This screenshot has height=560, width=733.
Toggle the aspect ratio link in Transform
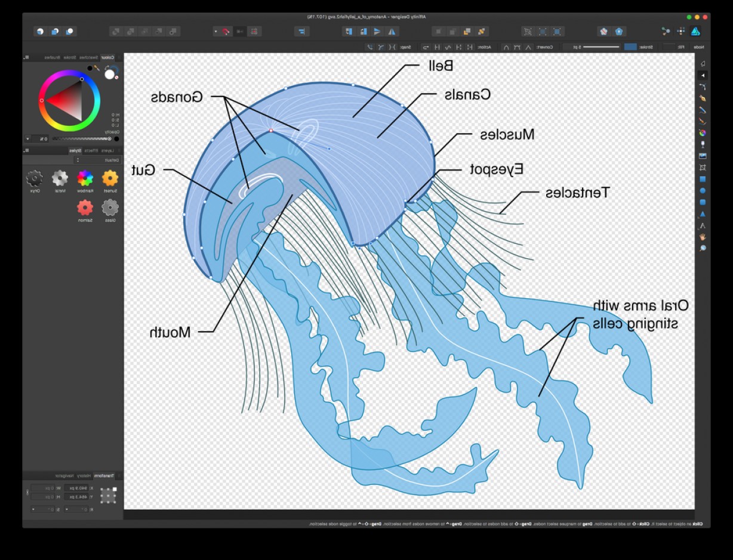click(27, 492)
